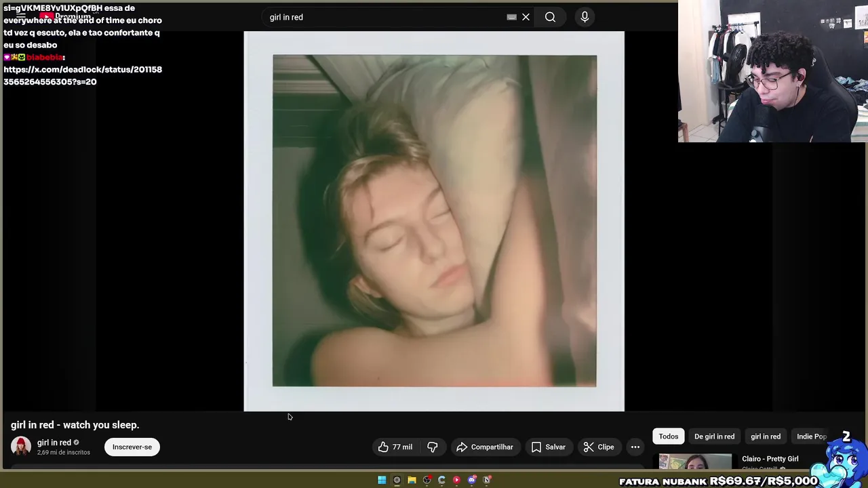
Task: Open the x.com deadlock link in chat overlay
Action: pos(83,75)
